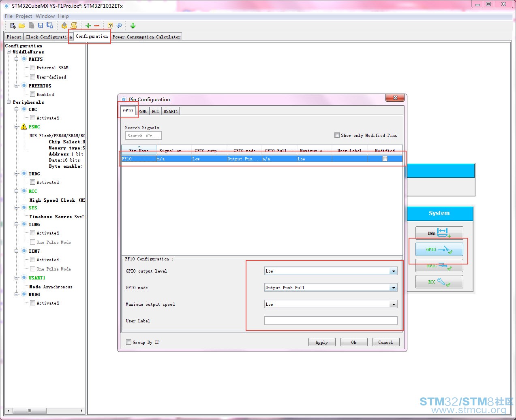The width and height of the screenshot is (516, 420).
Task: Activate the CRC peripheral checkbox
Action: tap(32, 117)
